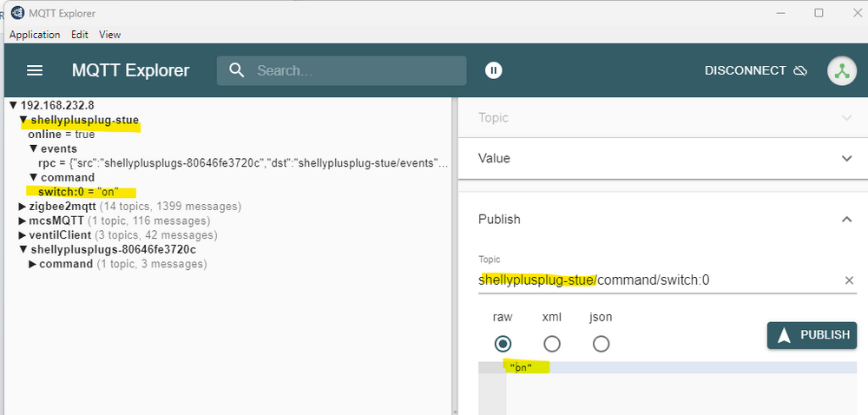Expand the zigbee2mqtt topic tree
The width and height of the screenshot is (868, 415).
click(23, 207)
